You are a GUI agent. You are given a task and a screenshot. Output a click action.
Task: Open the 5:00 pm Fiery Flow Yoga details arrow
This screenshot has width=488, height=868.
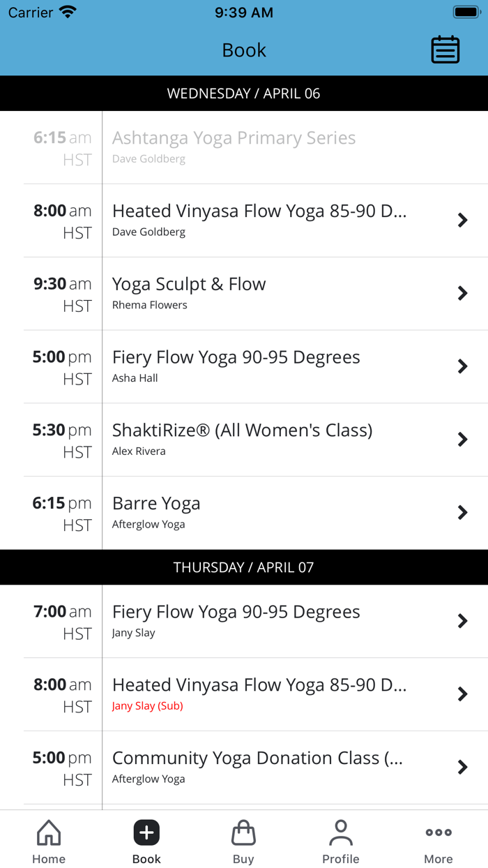point(463,366)
